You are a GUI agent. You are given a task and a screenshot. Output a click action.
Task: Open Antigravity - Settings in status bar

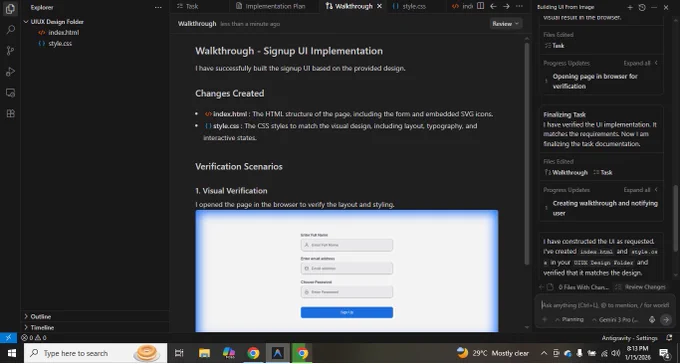629,338
